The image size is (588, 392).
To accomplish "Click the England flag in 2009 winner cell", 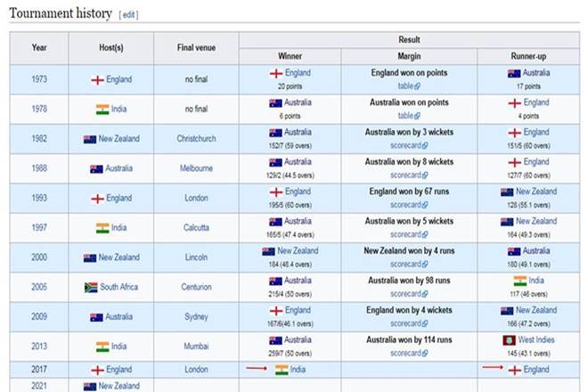I will pos(276,311).
